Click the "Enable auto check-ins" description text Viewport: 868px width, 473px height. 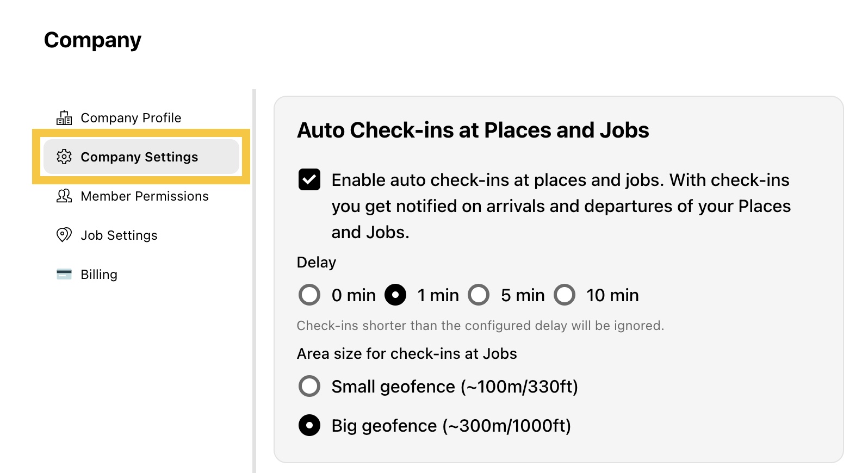[561, 206]
